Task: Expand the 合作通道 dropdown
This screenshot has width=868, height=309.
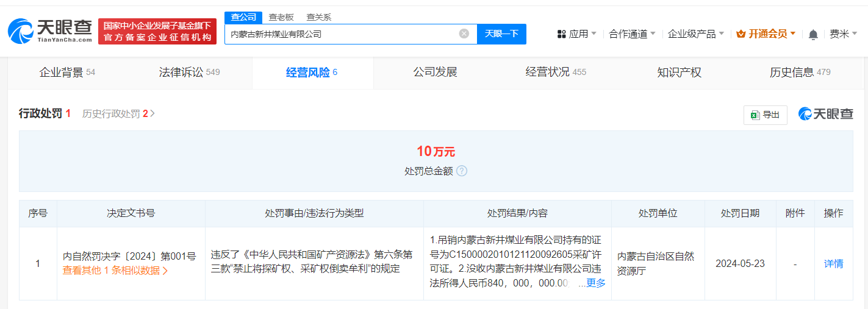Action: (x=632, y=34)
